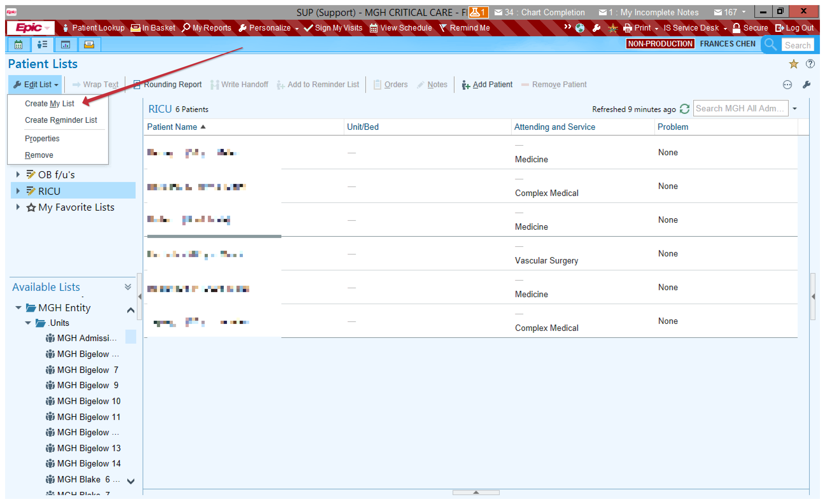Click the yellow in-basket envelope icon tab

(89, 45)
